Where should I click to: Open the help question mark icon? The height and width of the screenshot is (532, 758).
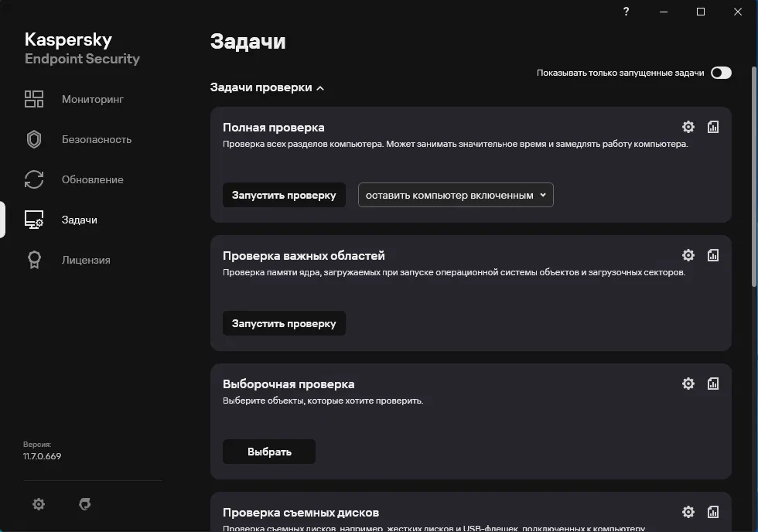(626, 12)
